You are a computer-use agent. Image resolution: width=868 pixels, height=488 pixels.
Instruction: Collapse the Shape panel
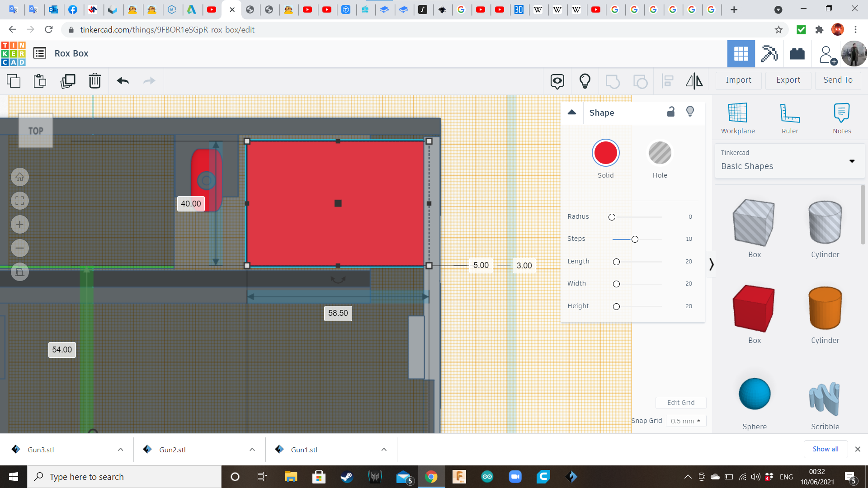[572, 113]
